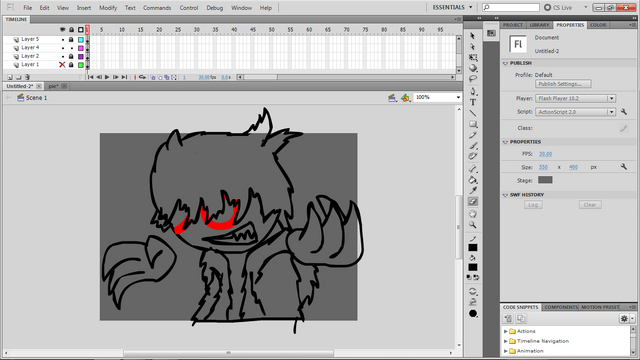The height and width of the screenshot is (360, 640).
Task: Lock Layer 4 via lock dot
Action: point(72,48)
